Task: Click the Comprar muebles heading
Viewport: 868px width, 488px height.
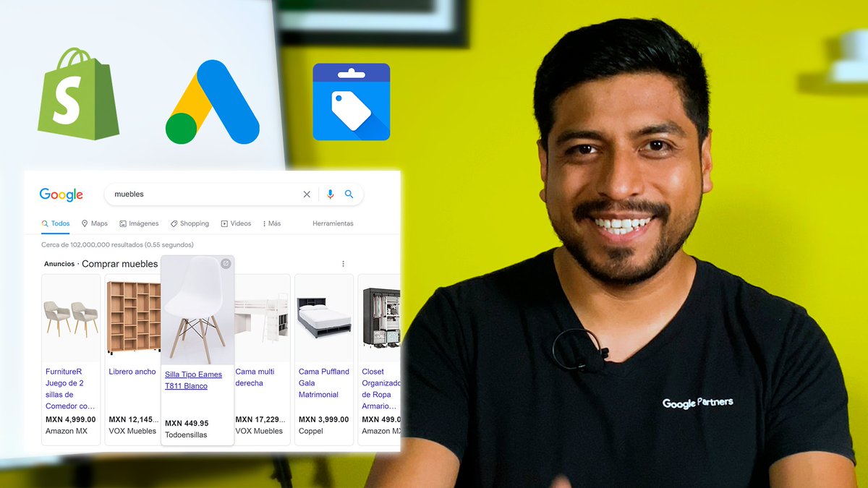Action: pyautogui.click(x=119, y=264)
